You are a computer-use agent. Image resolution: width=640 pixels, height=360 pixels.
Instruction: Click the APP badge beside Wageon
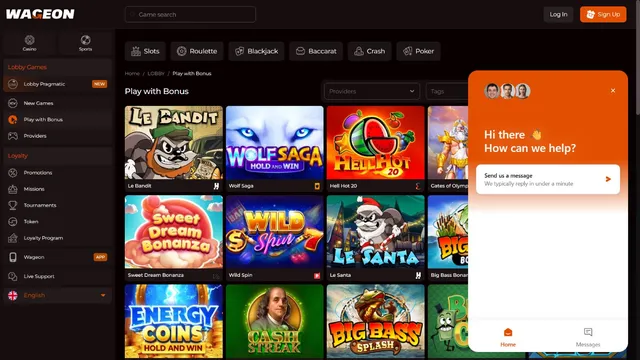(x=100, y=257)
